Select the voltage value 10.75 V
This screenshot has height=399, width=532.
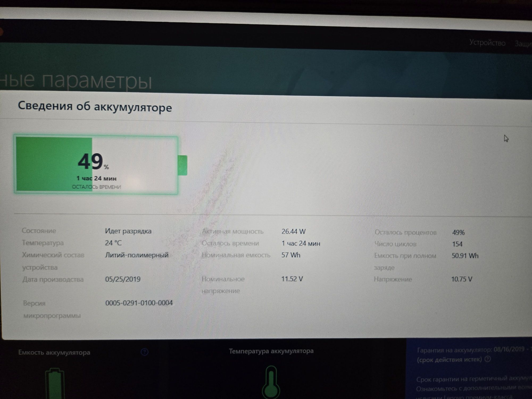(x=462, y=279)
